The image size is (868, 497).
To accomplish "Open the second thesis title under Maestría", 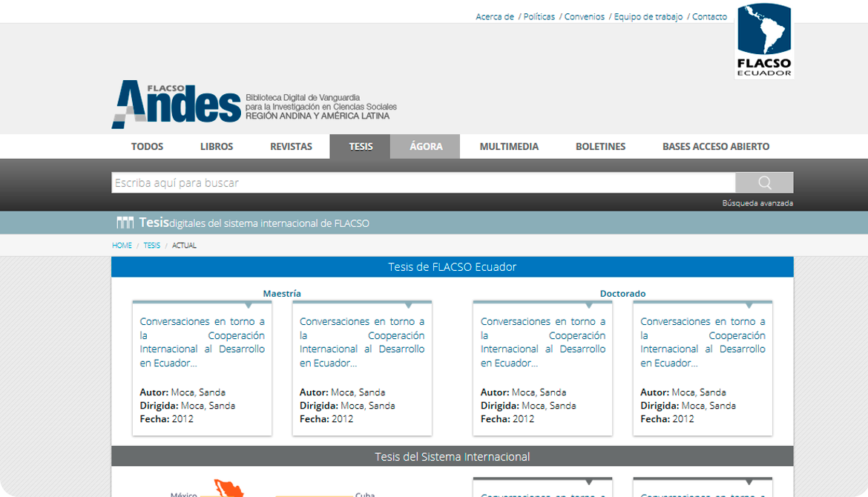I will [362, 342].
